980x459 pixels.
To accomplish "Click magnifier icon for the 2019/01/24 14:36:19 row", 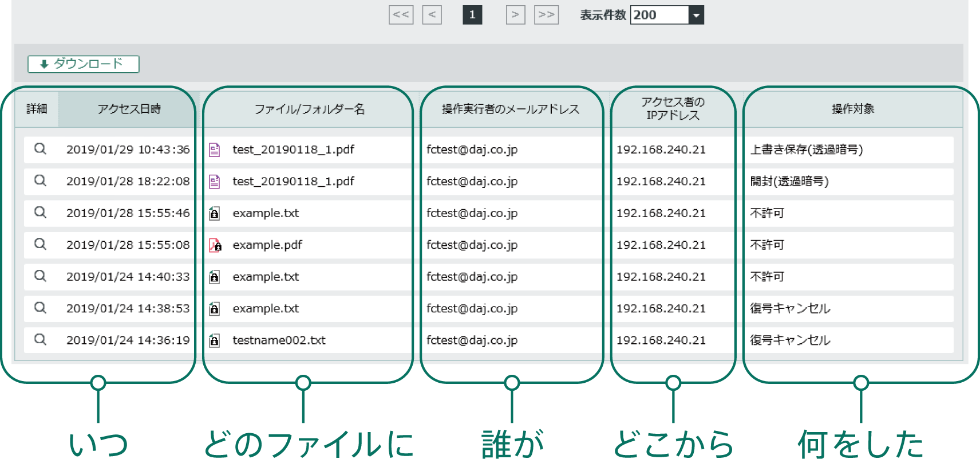I will [x=40, y=340].
